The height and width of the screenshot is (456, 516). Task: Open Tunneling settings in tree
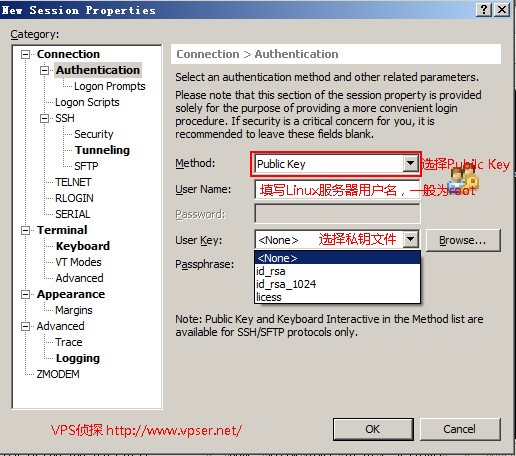coord(102,150)
